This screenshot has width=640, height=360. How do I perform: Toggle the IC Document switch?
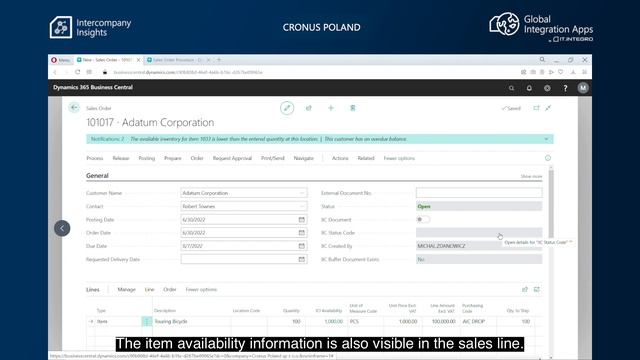point(423,220)
